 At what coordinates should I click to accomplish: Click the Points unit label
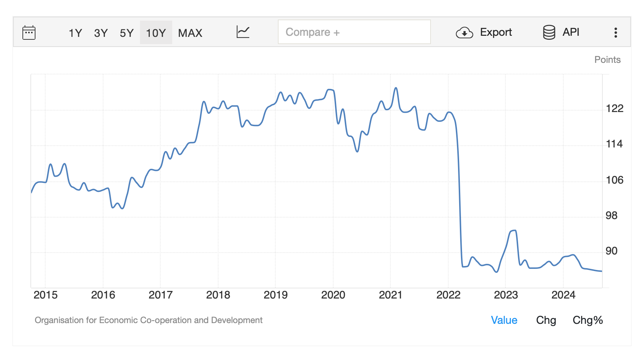click(607, 60)
